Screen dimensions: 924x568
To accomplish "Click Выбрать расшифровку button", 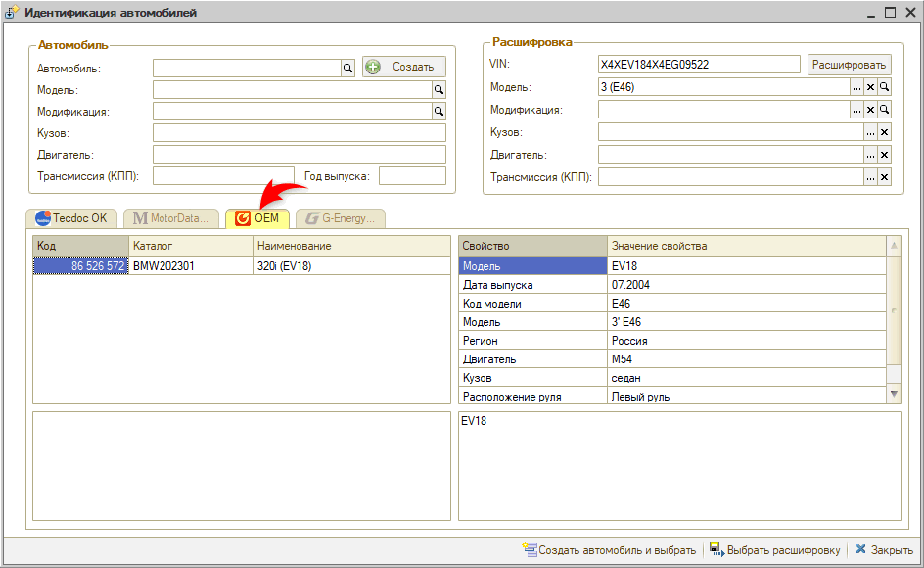I will pyautogui.click(x=774, y=549).
